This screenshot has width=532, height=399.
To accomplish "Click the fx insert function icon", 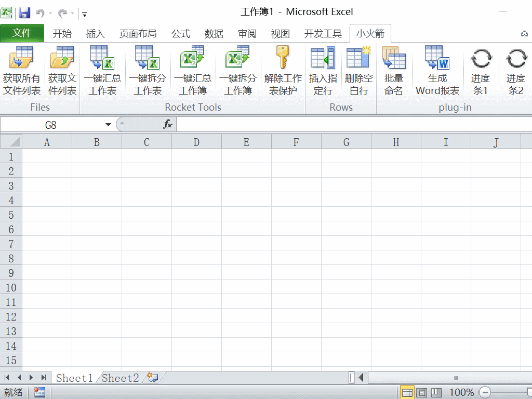I will pyautogui.click(x=168, y=124).
